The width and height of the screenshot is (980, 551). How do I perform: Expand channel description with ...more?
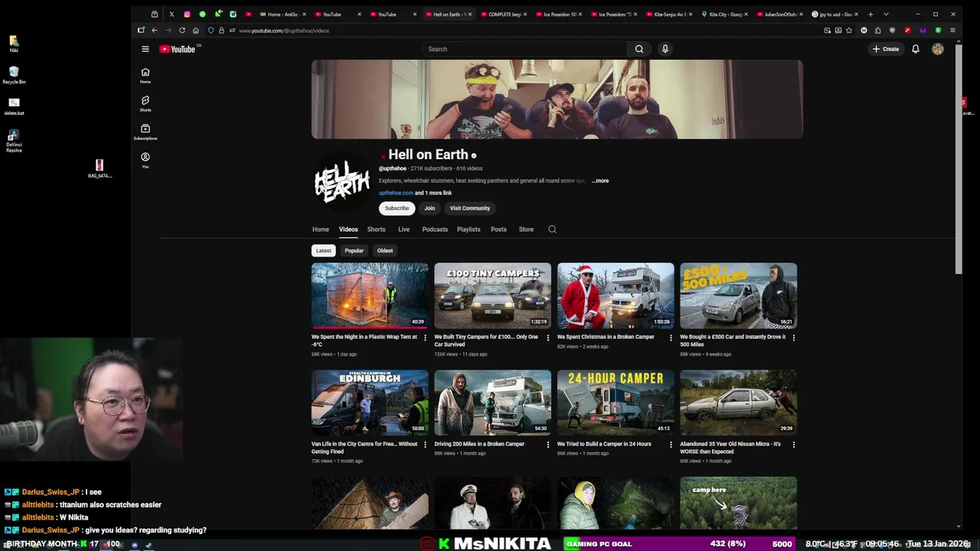600,181
